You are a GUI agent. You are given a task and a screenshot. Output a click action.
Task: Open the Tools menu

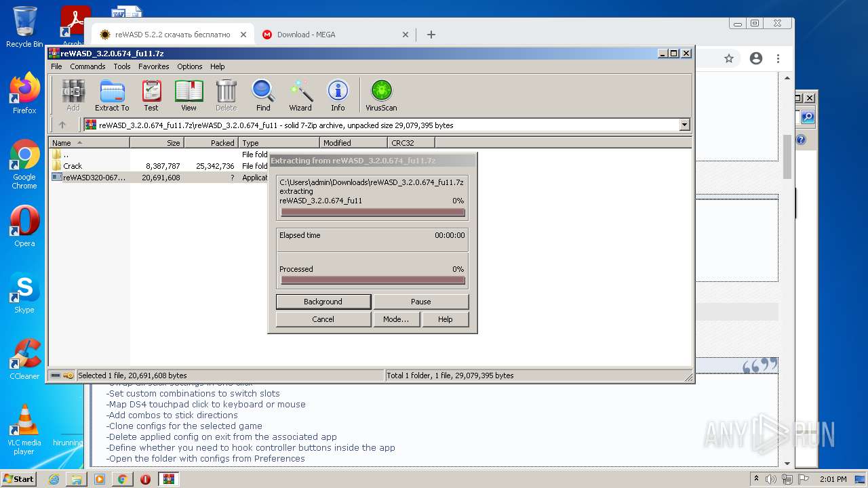pyautogui.click(x=122, y=66)
